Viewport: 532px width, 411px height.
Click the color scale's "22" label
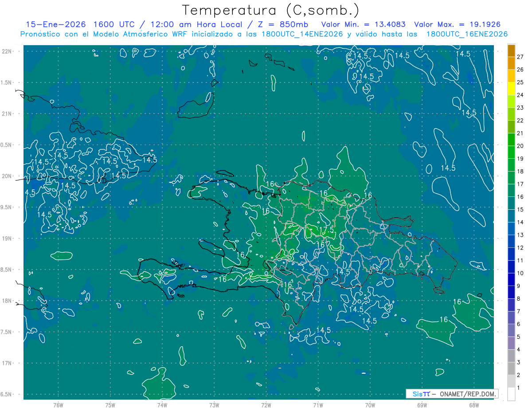(x=521, y=121)
